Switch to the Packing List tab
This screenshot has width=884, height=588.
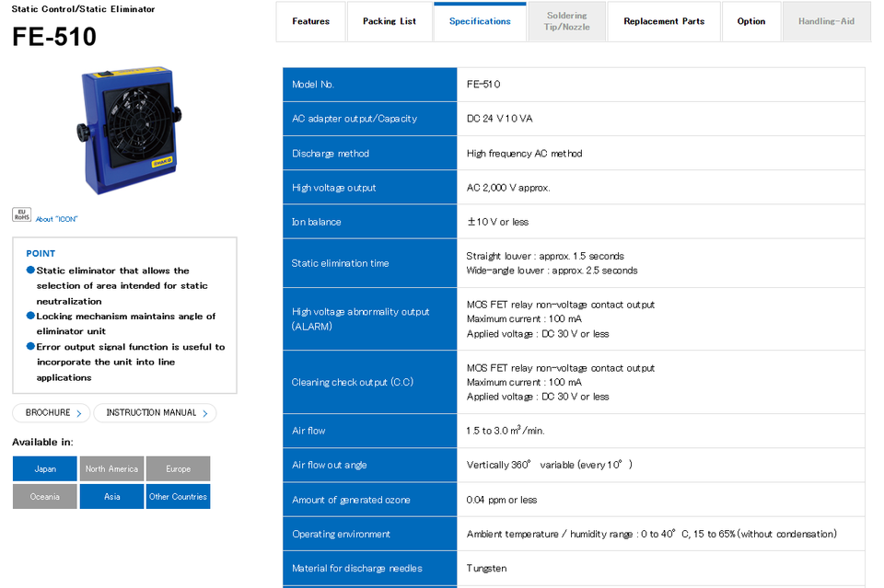coord(389,21)
